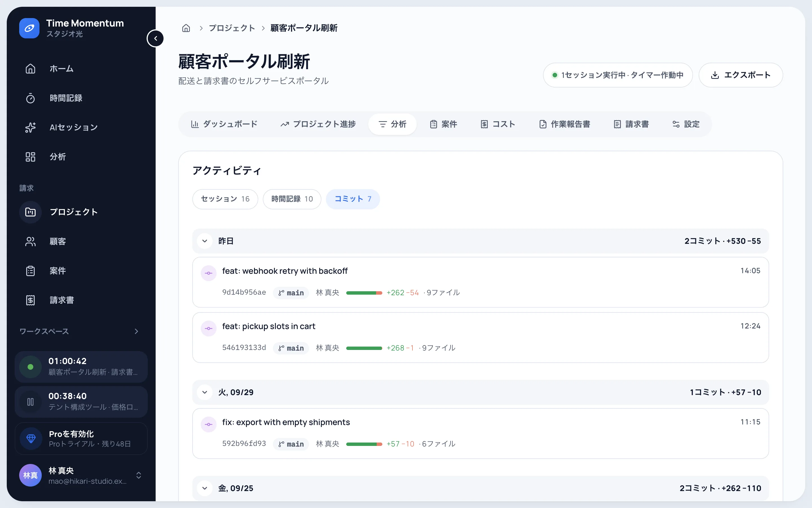Click change bar of +262 −54 commit

pos(364,293)
